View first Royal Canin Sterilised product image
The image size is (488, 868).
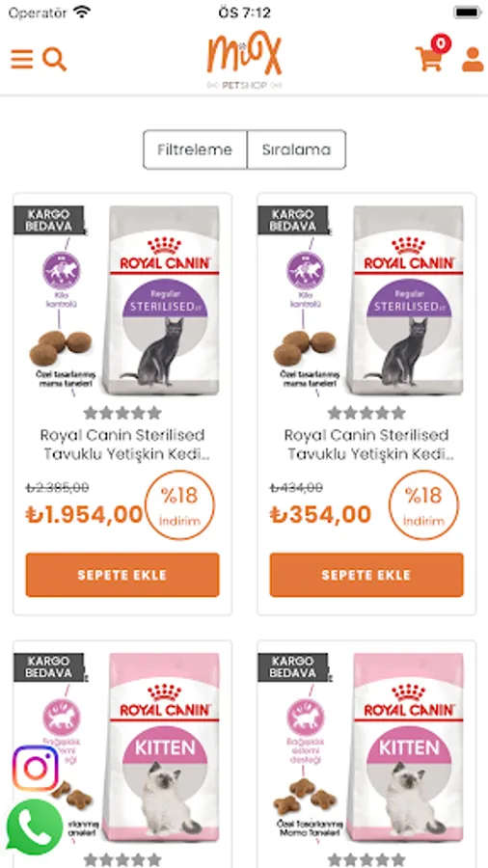(x=122, y=301)
